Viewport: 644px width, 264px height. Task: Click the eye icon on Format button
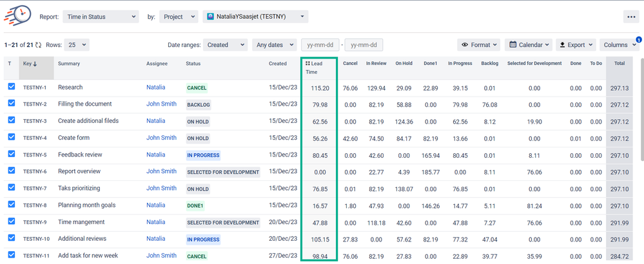click(465, 45)
